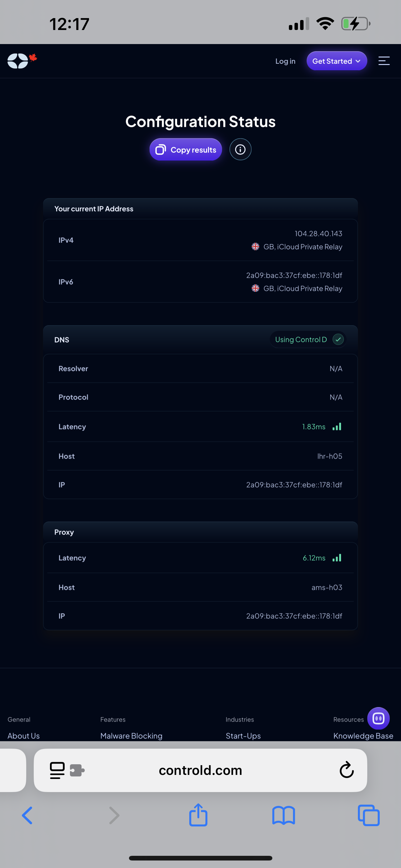The height and width of the screenshot is (868, 401).
Task: Open the Knowledge Base footer link
Action: (x=363, y=736)
